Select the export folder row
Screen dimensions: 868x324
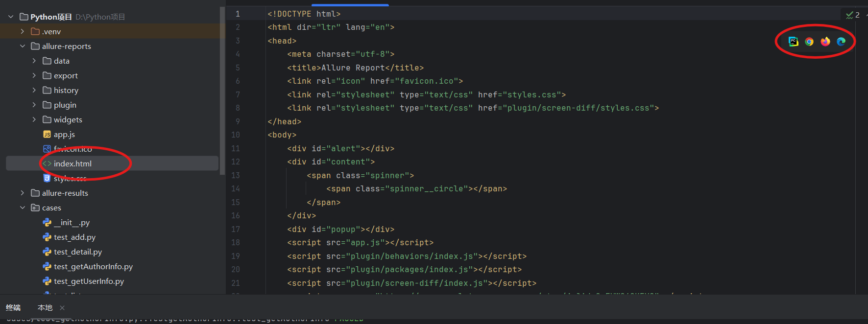click(x=112, y=75)
